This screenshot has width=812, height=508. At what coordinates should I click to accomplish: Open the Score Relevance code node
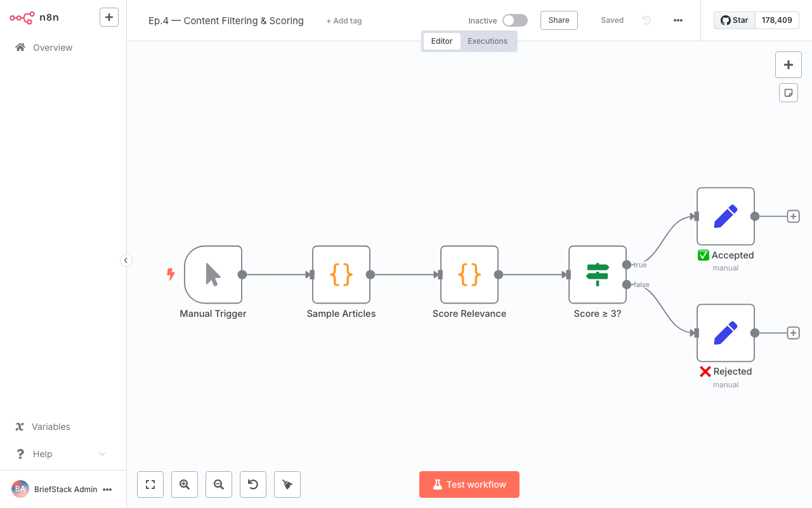(x=469, y=275)
